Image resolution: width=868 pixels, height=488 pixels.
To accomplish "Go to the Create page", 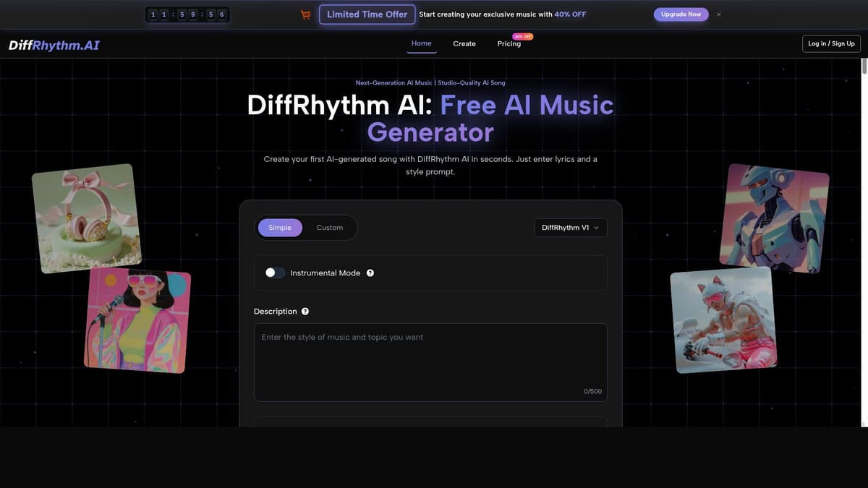I will [464, 44].
